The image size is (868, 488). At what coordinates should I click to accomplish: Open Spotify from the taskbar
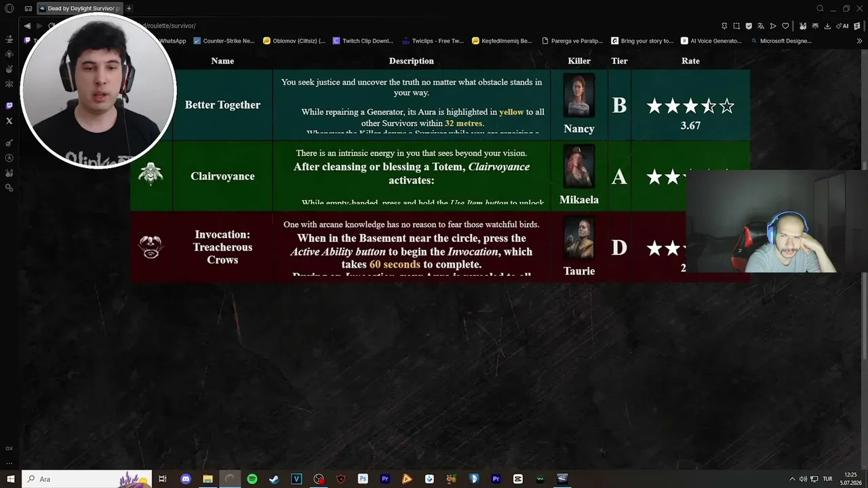coord(252,479)
